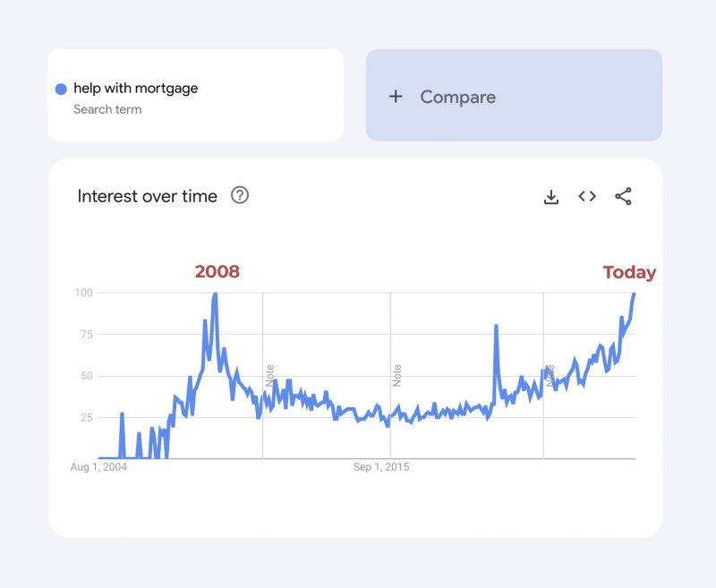Open the Note marker near Sep 2015
This screenshot has width=716, height=588.
pos(396,376)
